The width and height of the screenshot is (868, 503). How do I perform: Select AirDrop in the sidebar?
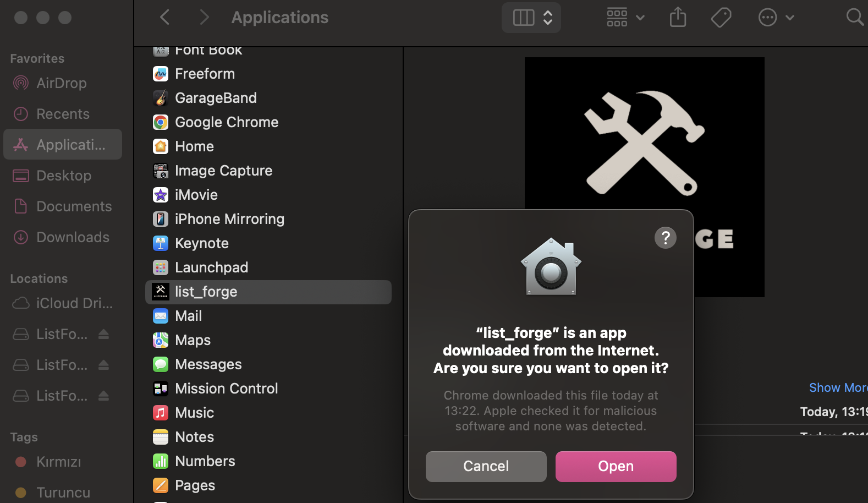(63, 83)
